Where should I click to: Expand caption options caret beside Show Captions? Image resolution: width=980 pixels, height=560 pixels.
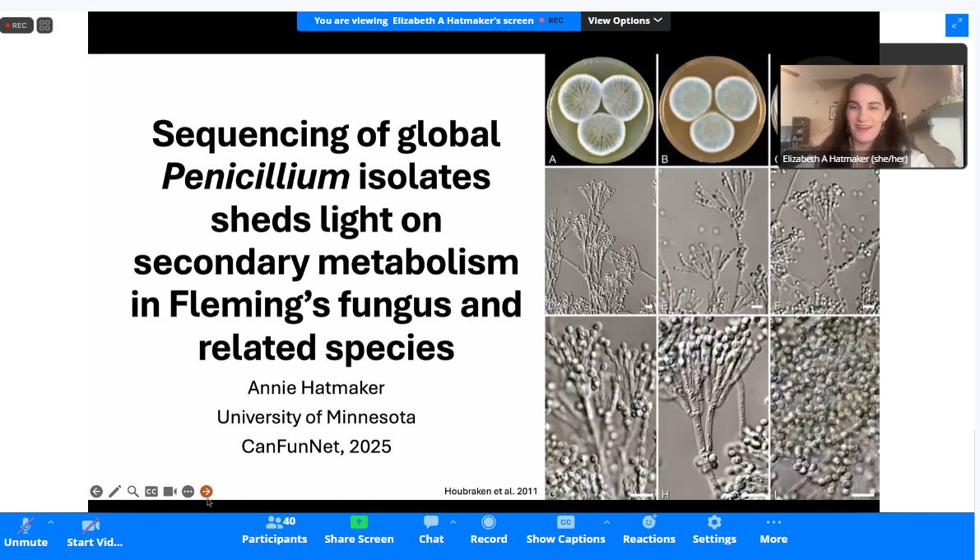606,522
